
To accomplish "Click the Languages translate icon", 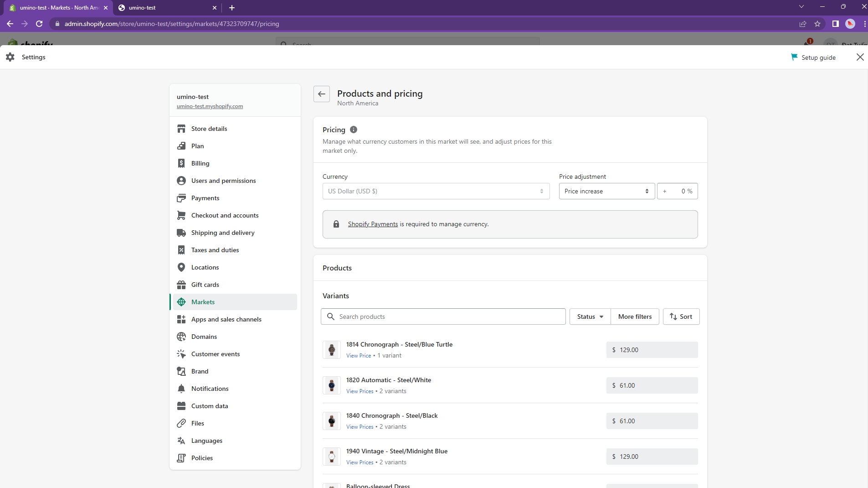I will pos(181,441).
